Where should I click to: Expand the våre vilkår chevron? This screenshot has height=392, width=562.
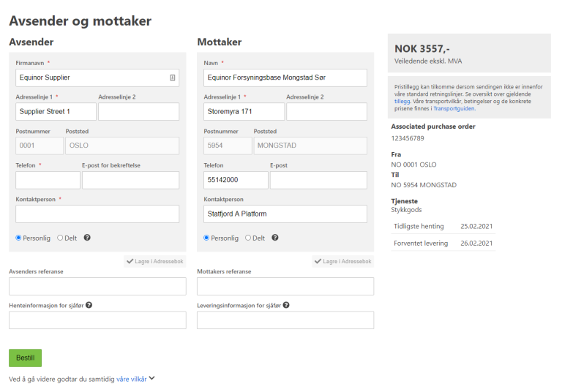(x=152, y=378)
